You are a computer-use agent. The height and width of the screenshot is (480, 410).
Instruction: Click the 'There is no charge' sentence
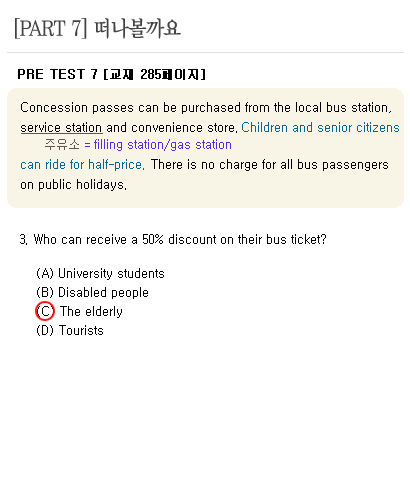coord(270,165)
